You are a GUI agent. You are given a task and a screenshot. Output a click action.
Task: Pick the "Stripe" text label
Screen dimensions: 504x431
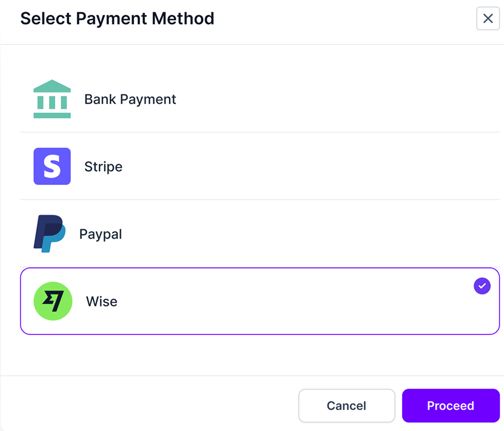(103, 167)
